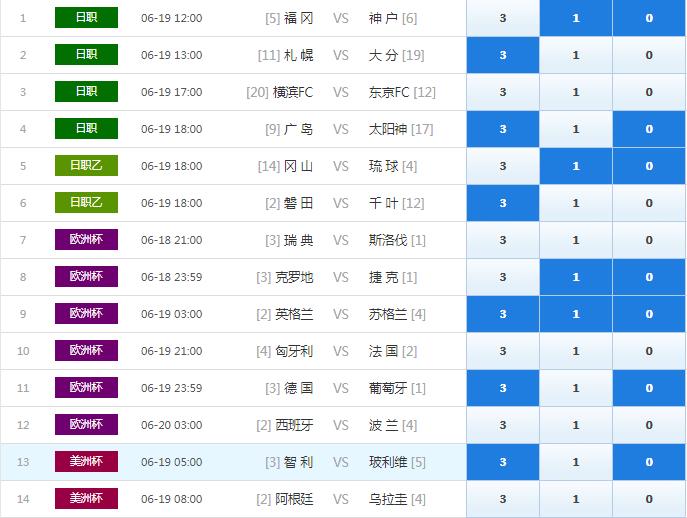Viewport: 687px width, 518px height.
Task: Select the 1 (draw) cell for 德国 vs 葡萄牙
Action: point(575,388)
